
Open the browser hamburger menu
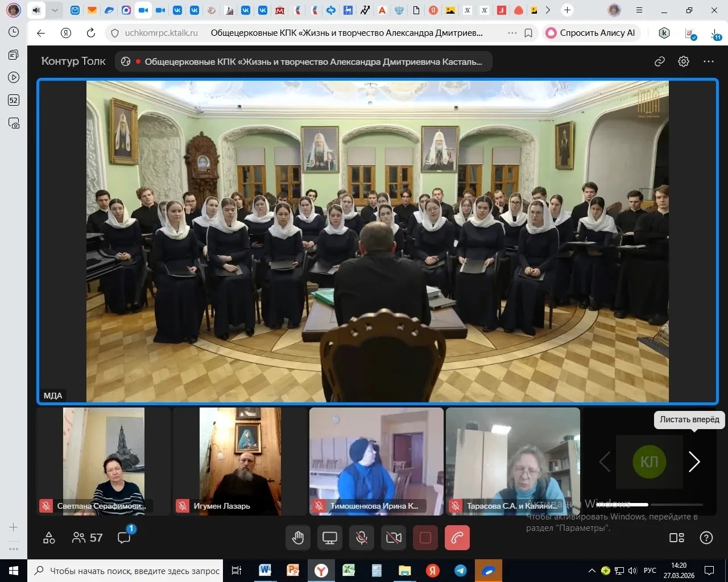[x=639, y=10]
